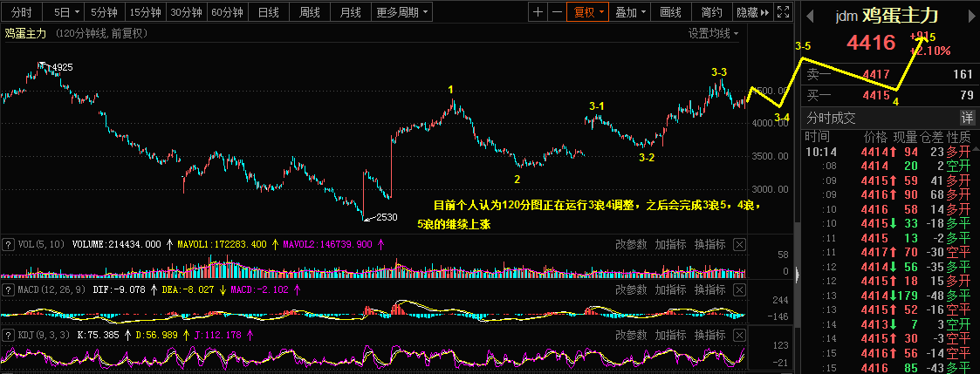Switch to 5分钟 period tab
Screen dimensions: 980x374
click(104, 12)
